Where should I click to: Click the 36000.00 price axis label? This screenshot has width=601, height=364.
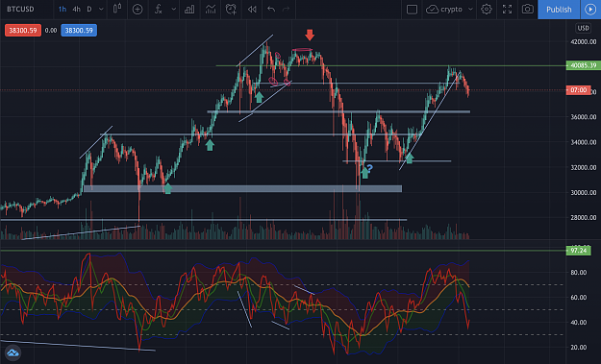(x=584, y=117)
